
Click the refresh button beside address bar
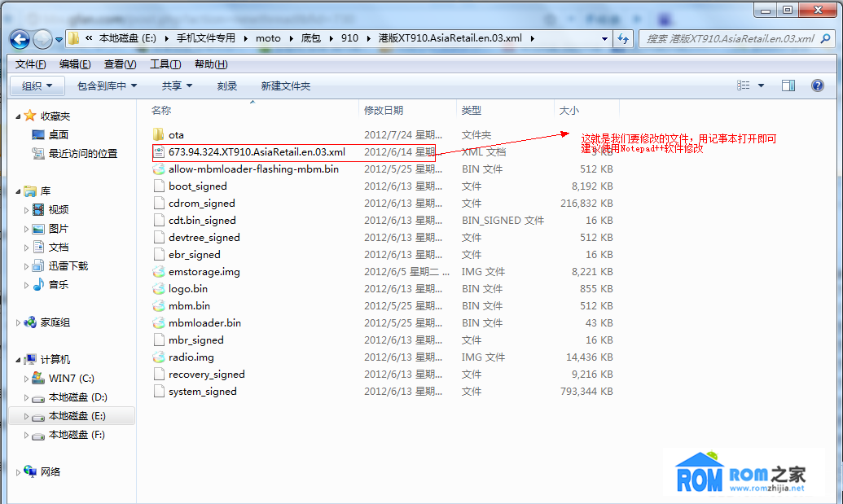coord(623,39)
